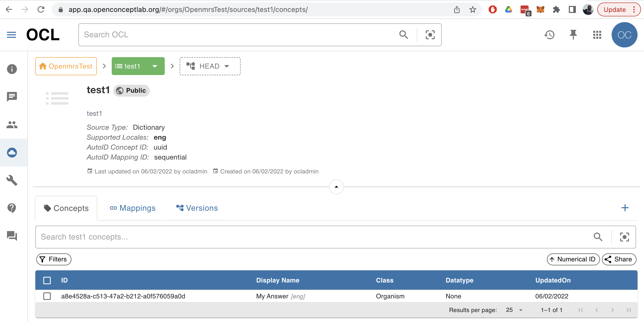Click the history clock icon in header
Screen dimensions: 644x322
click(549, 35)
